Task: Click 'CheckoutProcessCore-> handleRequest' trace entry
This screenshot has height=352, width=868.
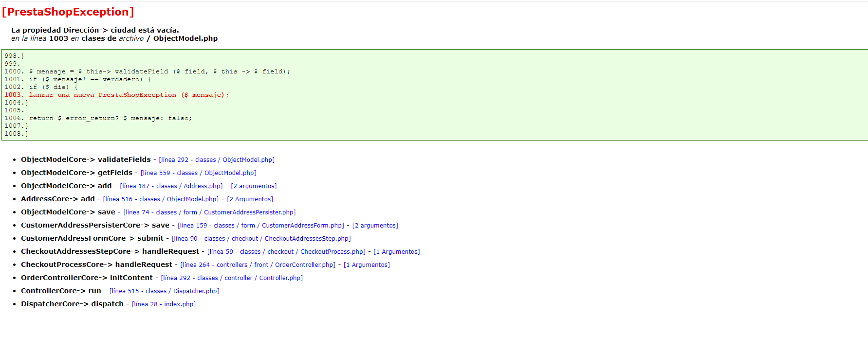Action: [96, 264]
